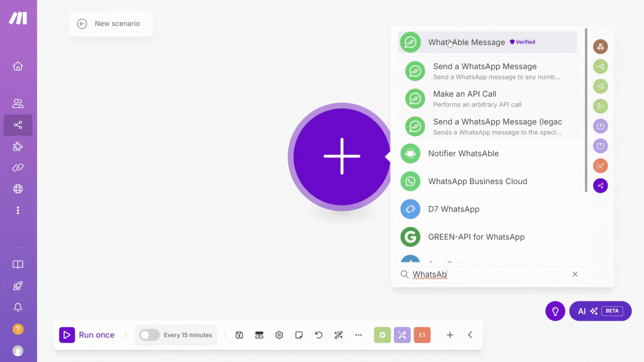644x362 pixels.
Task: Select the purple upload-arrow shortcut icon
Action: tap(600, 146)
